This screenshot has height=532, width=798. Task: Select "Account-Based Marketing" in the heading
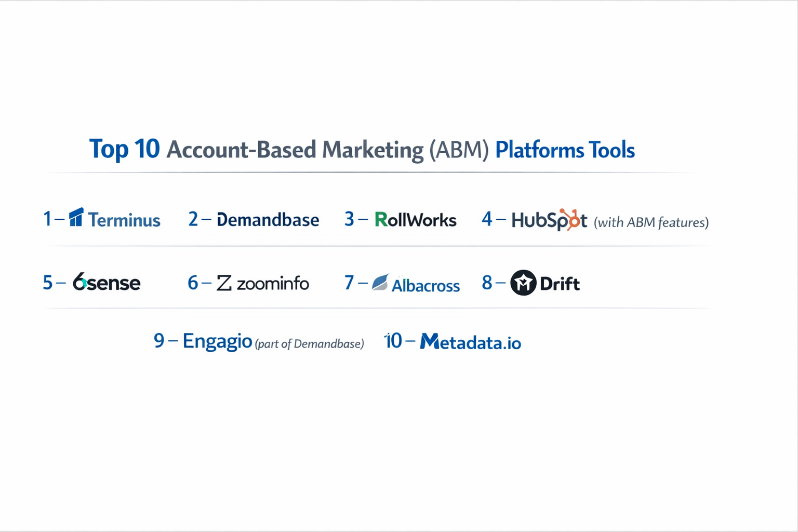point(295,150)
